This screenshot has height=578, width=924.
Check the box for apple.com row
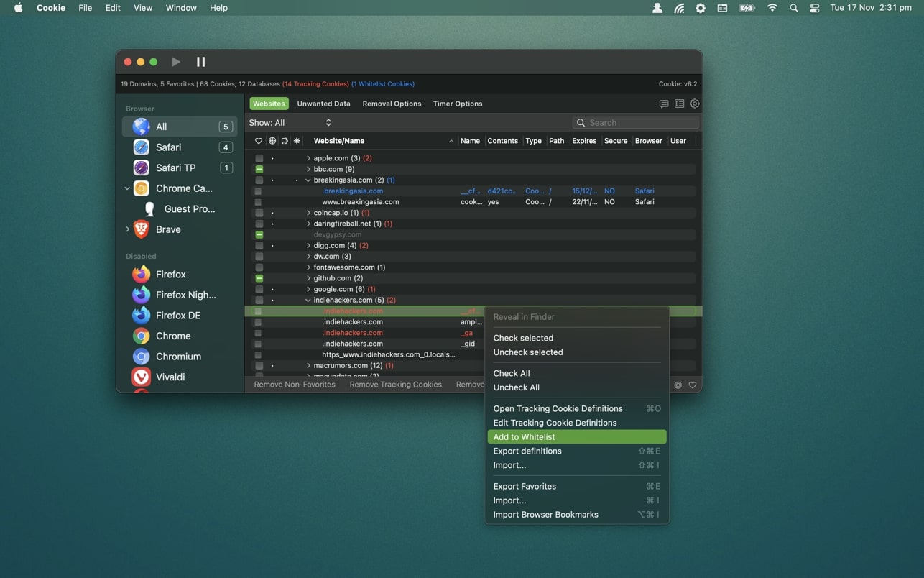[x=259, y=158]
